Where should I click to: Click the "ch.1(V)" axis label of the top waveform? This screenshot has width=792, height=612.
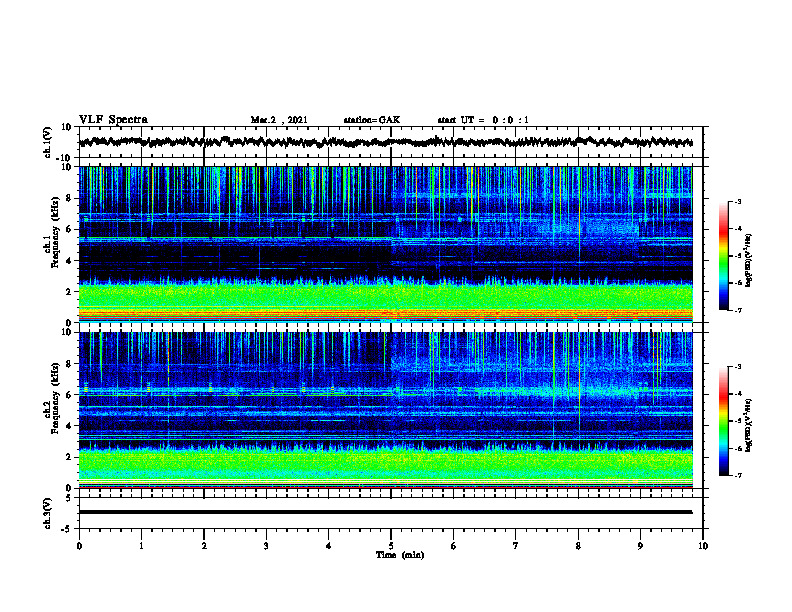(48, 142)
